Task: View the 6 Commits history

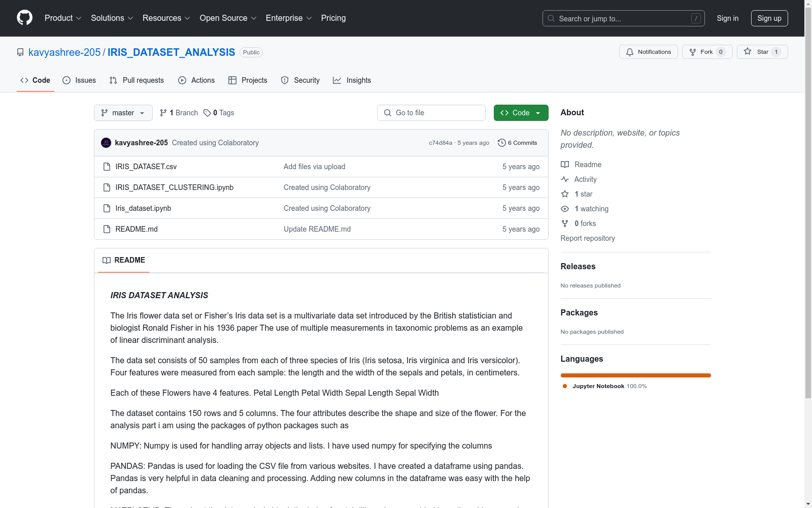Action: 518,143
